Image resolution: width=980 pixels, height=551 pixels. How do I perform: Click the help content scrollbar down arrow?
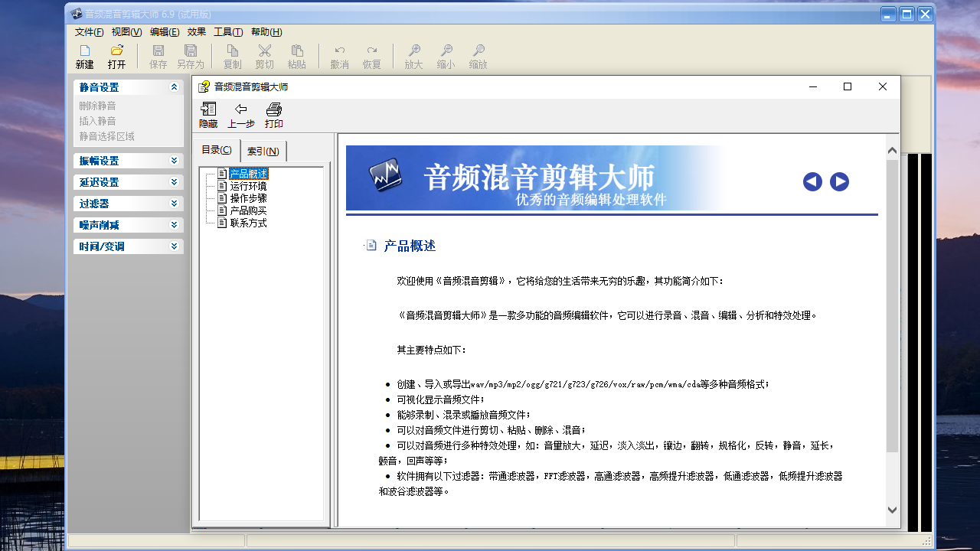pyautogui.click(x=892, y=510)
